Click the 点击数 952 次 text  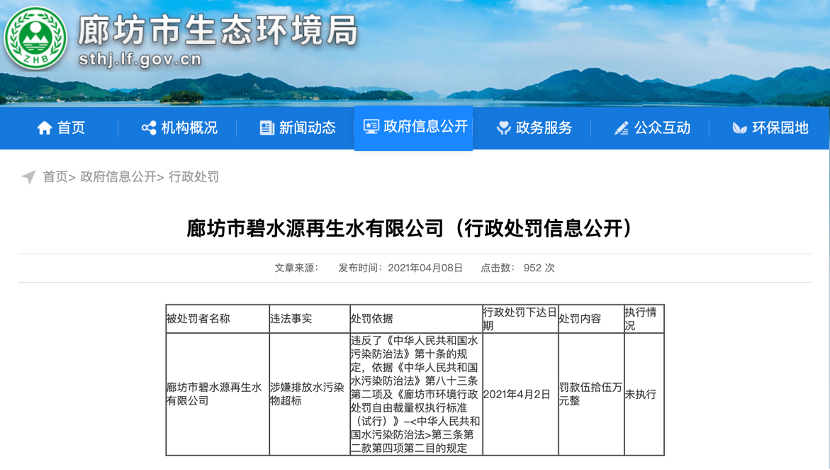518,268
